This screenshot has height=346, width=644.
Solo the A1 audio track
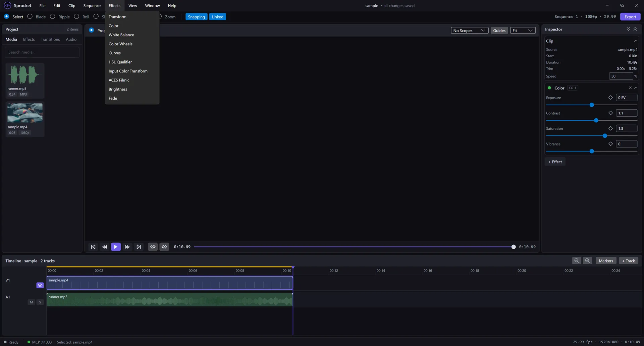point(40,302)
